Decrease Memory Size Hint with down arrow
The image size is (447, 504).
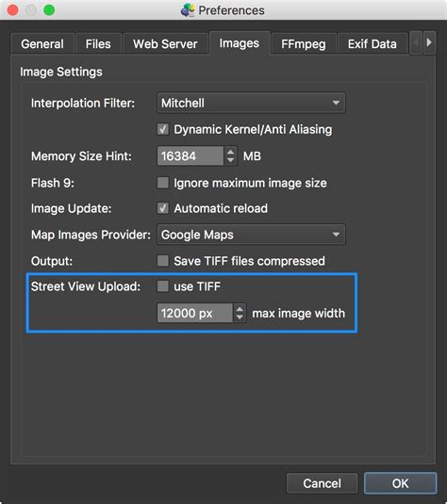point(230,160)
